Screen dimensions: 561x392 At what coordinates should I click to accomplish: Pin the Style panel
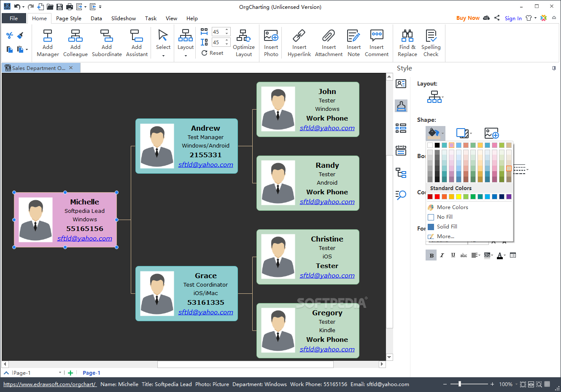(554, 68)
